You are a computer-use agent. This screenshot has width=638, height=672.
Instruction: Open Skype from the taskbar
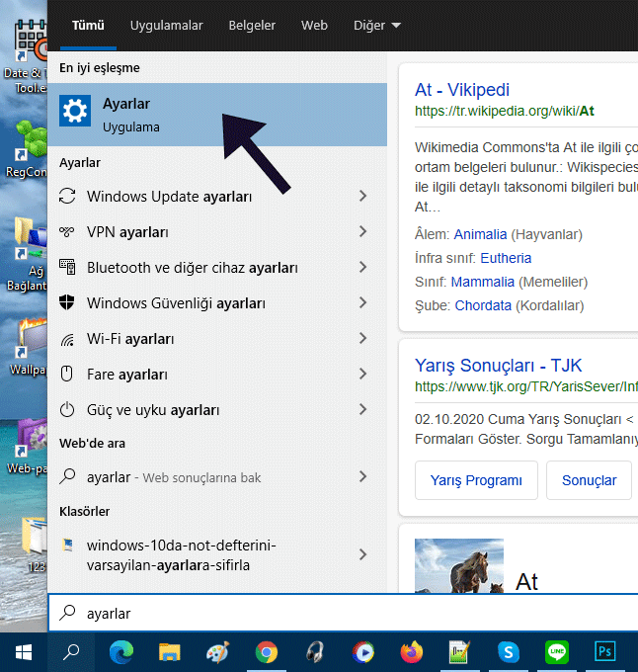pyautogui.click(x=509, y=652)
